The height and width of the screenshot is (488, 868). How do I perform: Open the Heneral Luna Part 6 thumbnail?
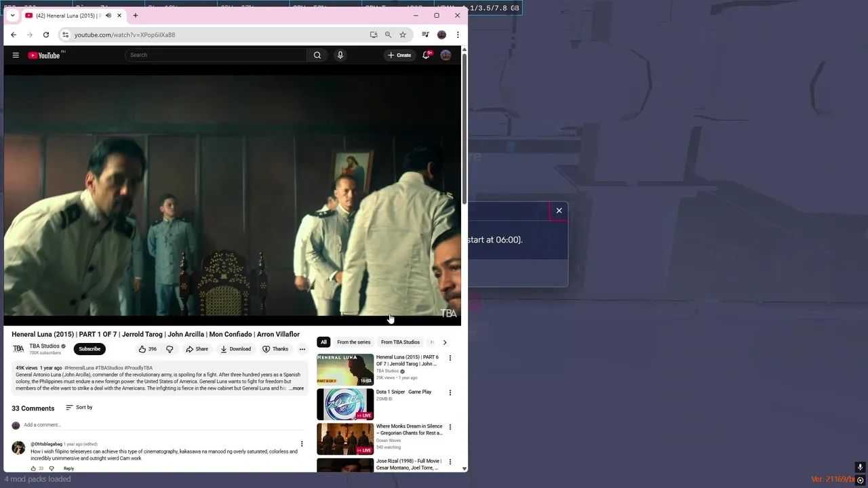345,369
